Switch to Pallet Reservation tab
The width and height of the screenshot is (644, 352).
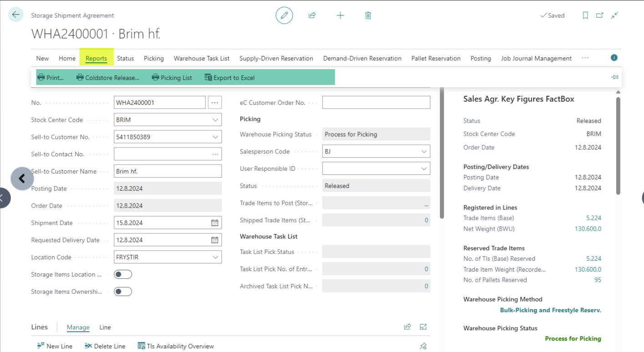pyautogui.click(x=436, y=58)
